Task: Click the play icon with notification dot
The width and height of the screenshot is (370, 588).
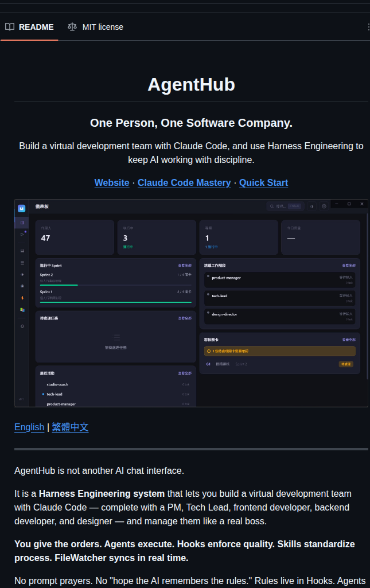Action: tap(22, 235)
